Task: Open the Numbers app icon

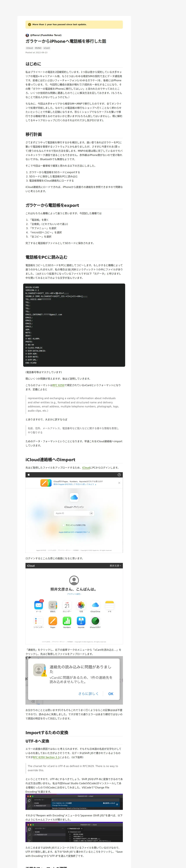Action: tap(67, 621)
